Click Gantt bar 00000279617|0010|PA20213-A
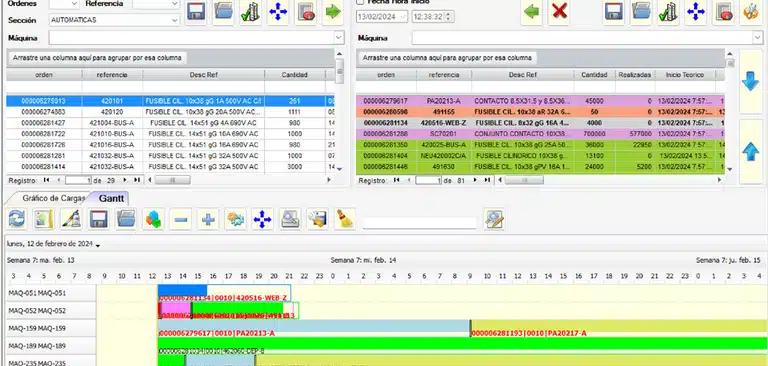This screenshot has width=768, height=366. click(x=313, y=328)
